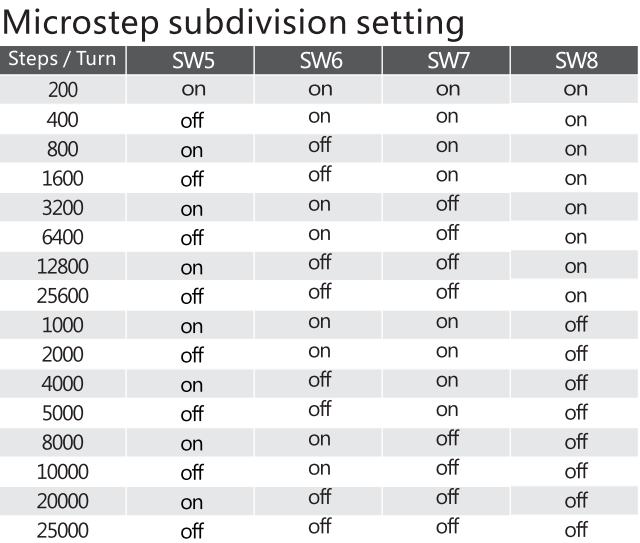Click SW5 "off" in the 400 row
The height and width of the screenshot is (543, 640).
pyautogui.click(x=191, y=121)
